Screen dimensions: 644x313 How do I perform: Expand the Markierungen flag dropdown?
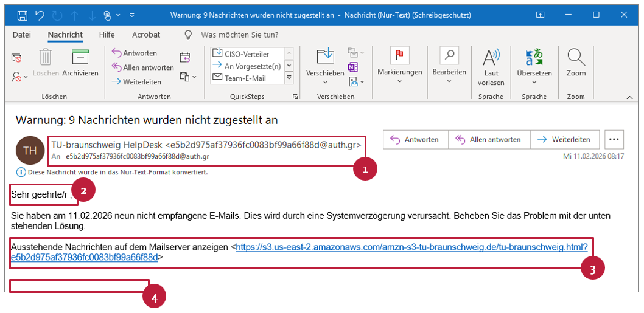[399, 80]
